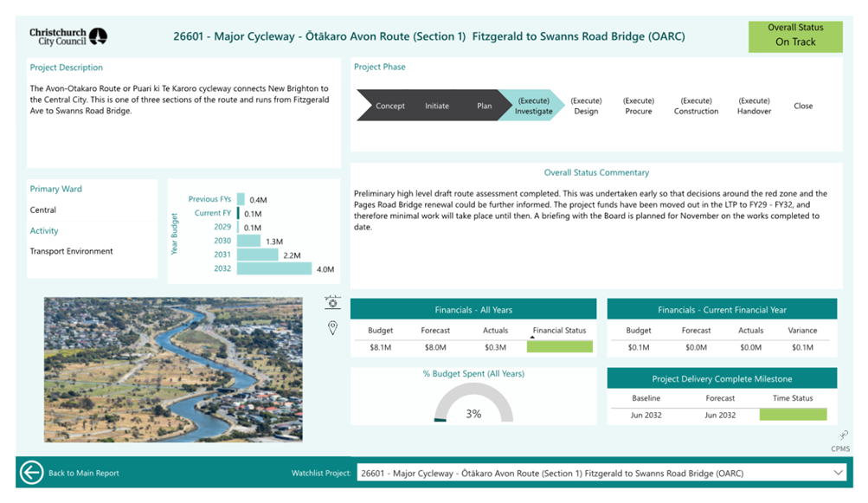Click the $8.1M all-years budget value
The image size is (868, 503).
[x=380, y=347]
